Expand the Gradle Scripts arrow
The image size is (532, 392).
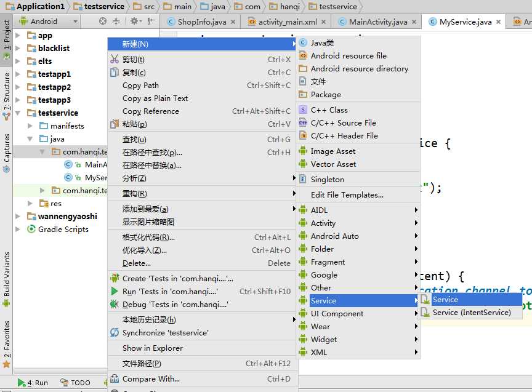18,230
